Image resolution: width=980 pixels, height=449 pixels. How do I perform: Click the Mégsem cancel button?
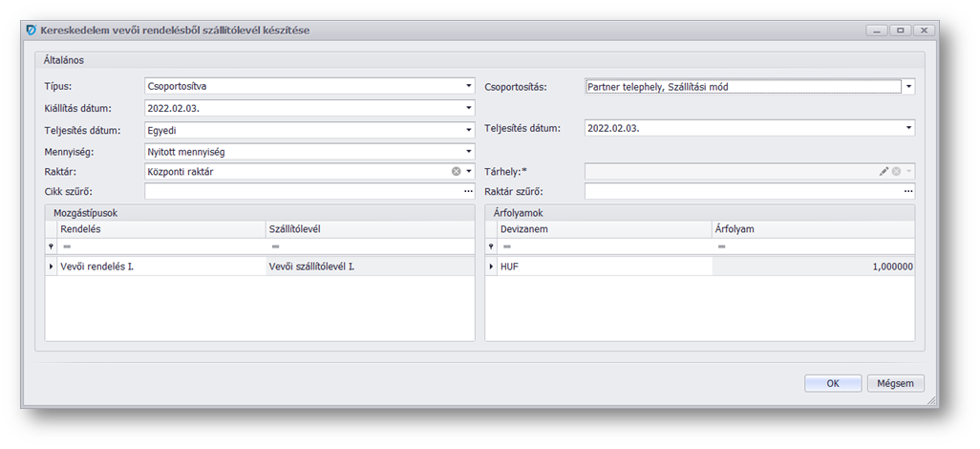pyautogui.click(x=895, y=383)
